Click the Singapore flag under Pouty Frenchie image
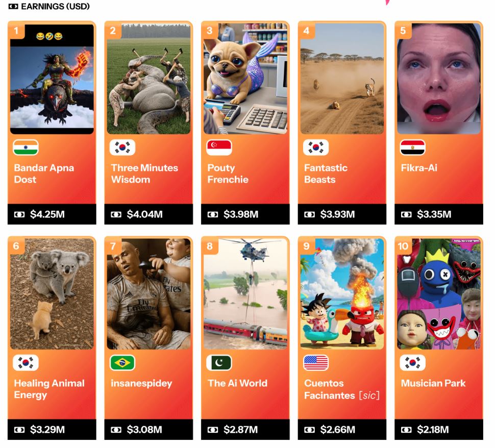The image size is (495, 448). (x=219, y=147)
